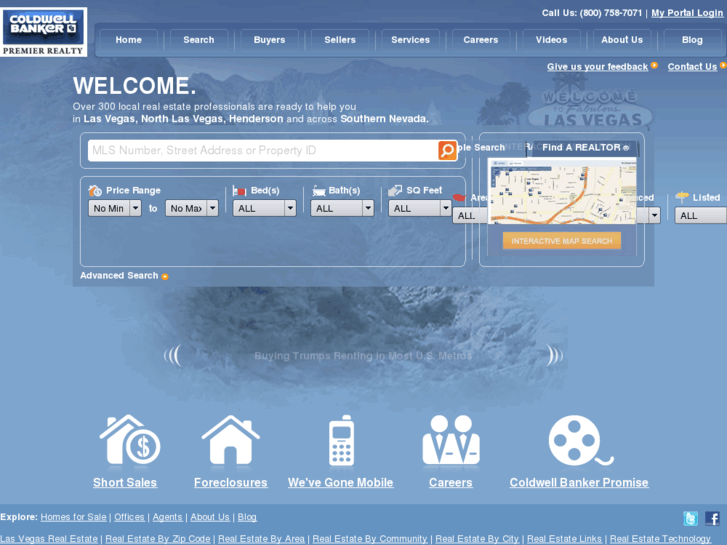Open the No Max price dropdown
The height and width of the screenshot is (545, 727).
191,208
